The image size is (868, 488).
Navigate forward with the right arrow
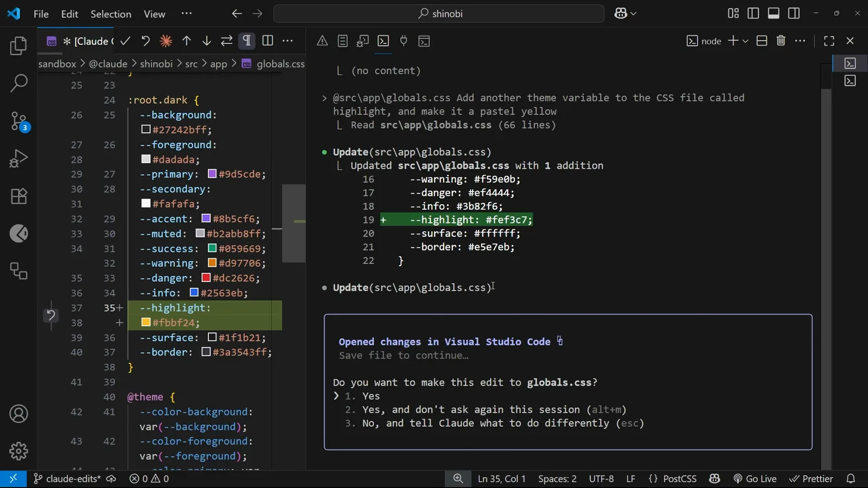(x=258, y=14)
